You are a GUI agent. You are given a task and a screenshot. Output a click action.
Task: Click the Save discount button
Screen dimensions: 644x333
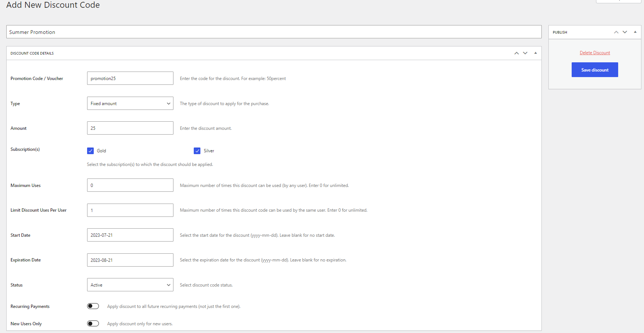595,70
